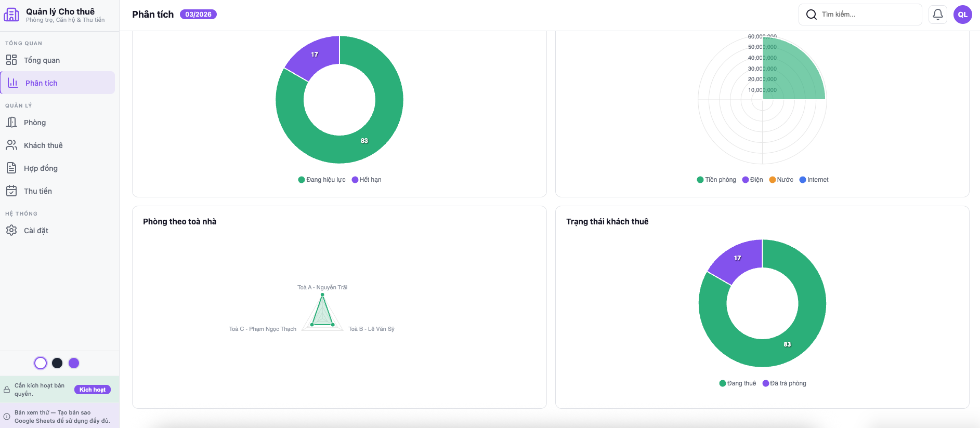Click the Hợp đồng document icon

(11, 168)
